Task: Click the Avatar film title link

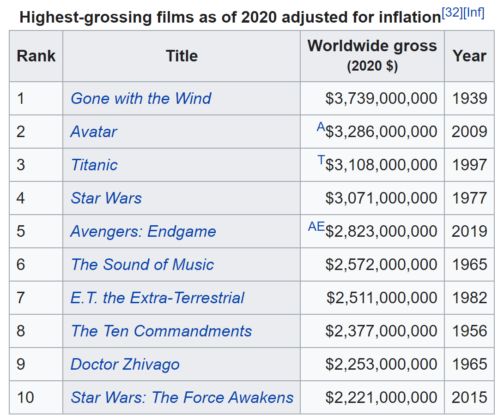Action: click(x=93, y=132)
